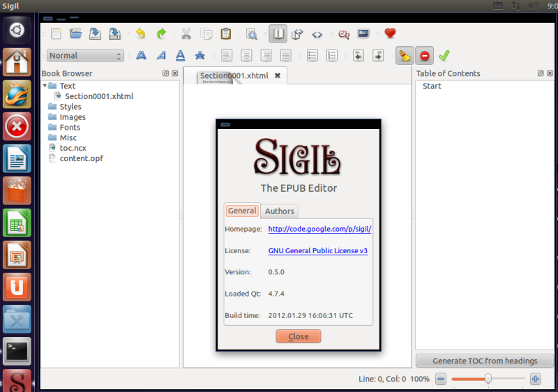Screen dimensions: 558x392
Task: Align text right
Action: click(x=266, y=56)
